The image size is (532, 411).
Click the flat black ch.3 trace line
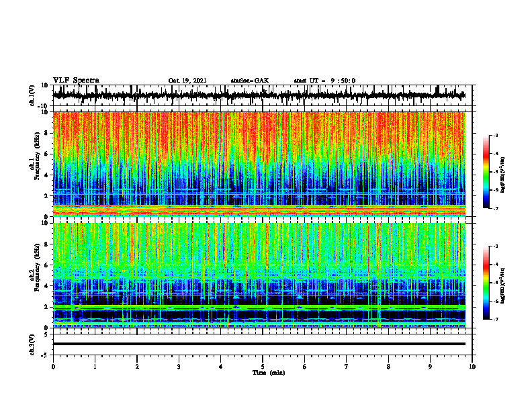click(259, 344)
